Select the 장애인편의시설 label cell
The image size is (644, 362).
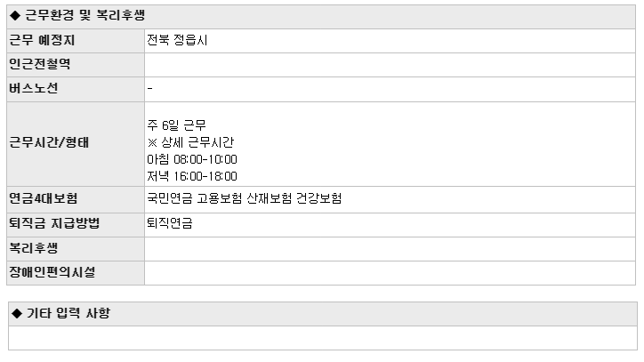pos(76,273)
